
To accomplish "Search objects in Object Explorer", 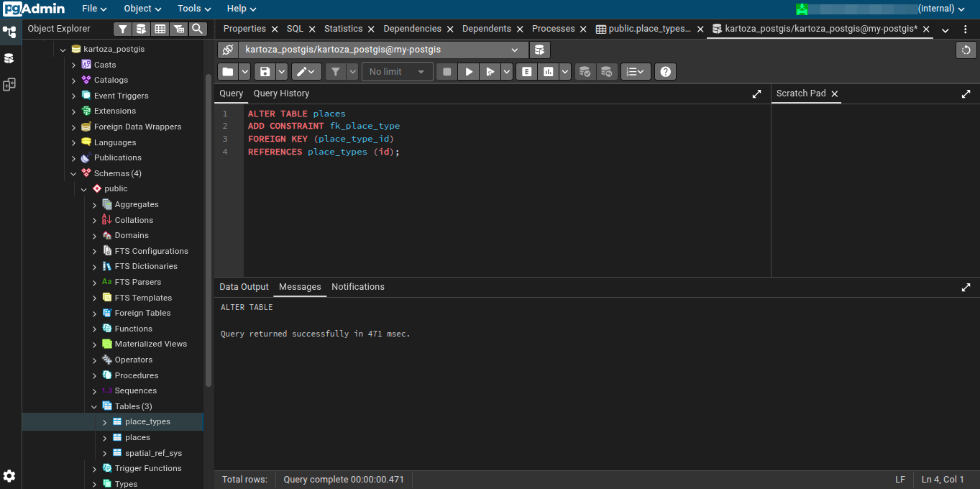I will point(198,29).
